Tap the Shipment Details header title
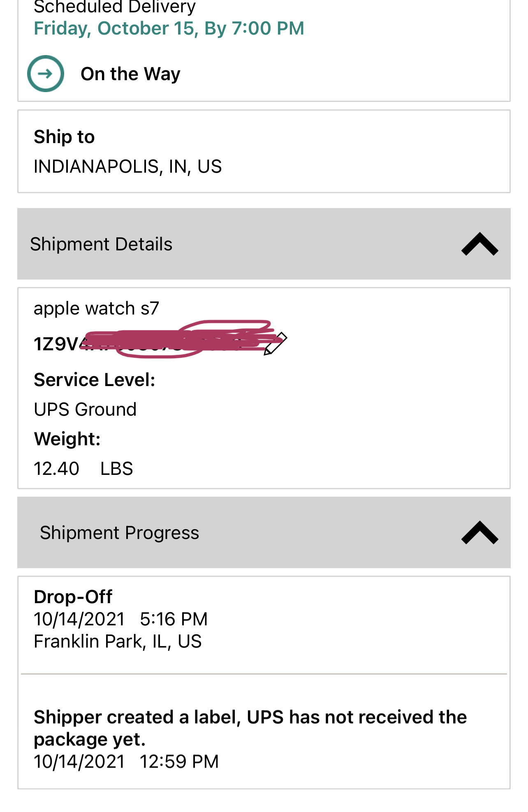Screen dimensions: 528x812 coord(101,244)
